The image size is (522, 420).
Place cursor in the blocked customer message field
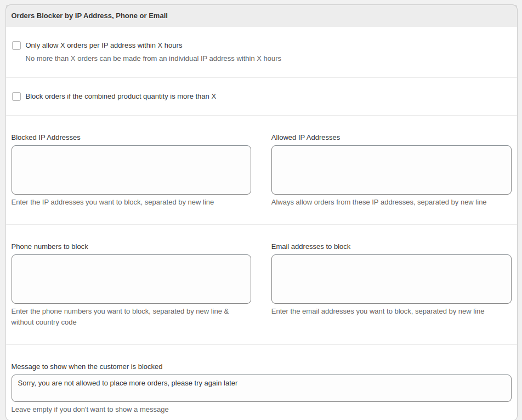[x=262, y=388]
